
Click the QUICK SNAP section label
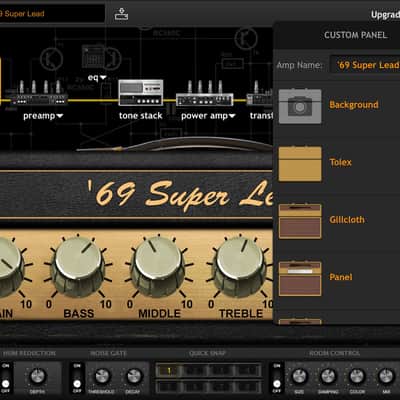coord(207,353)
